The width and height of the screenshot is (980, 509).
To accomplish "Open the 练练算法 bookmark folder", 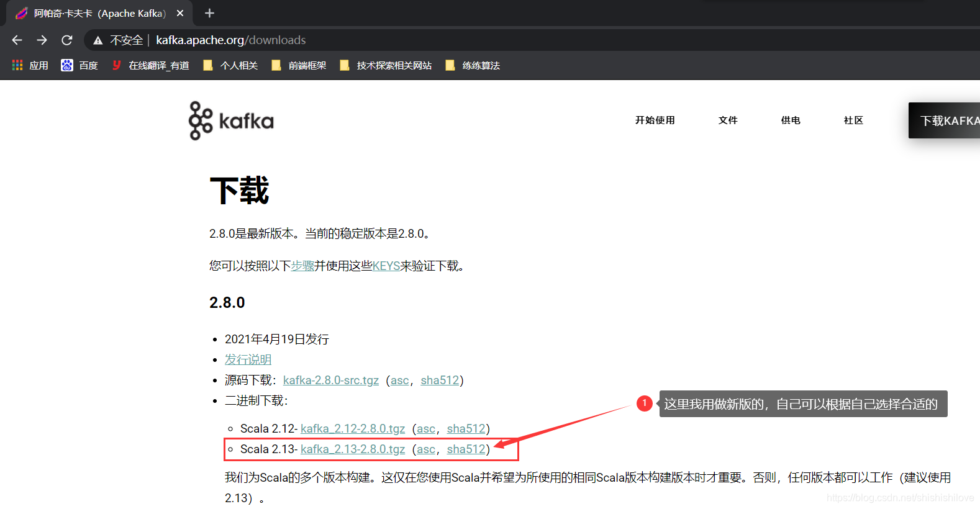I will (473, 65).
